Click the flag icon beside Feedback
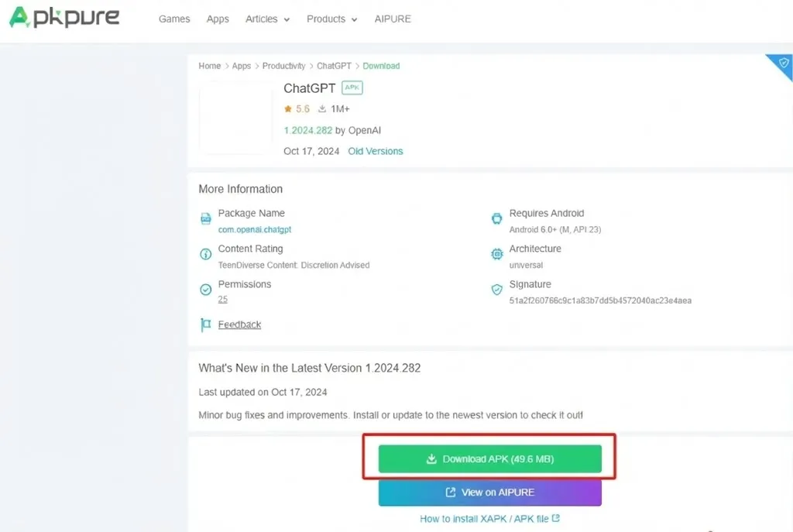 pos(205,324)
